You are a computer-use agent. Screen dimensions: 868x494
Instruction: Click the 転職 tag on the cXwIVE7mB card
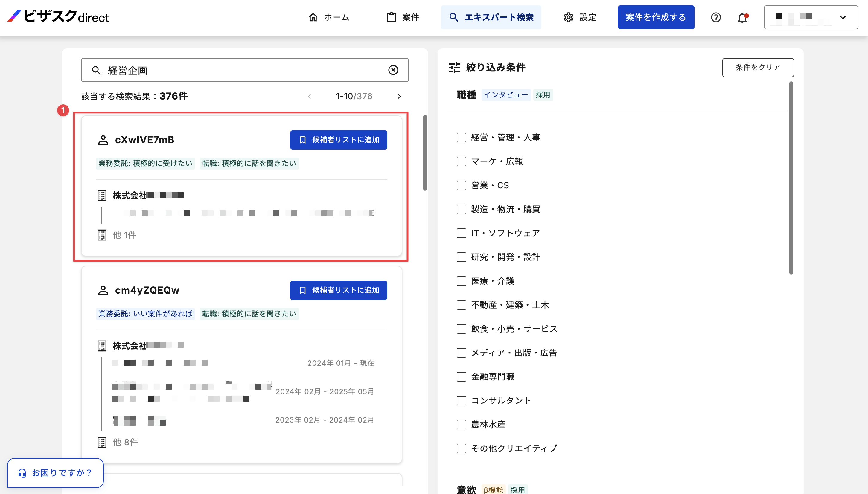point(249,163)
